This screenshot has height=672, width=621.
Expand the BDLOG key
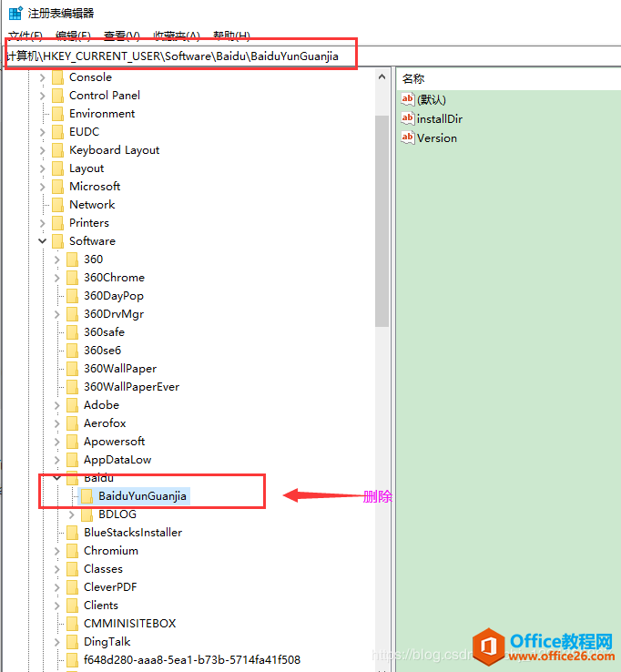(72, 514)
